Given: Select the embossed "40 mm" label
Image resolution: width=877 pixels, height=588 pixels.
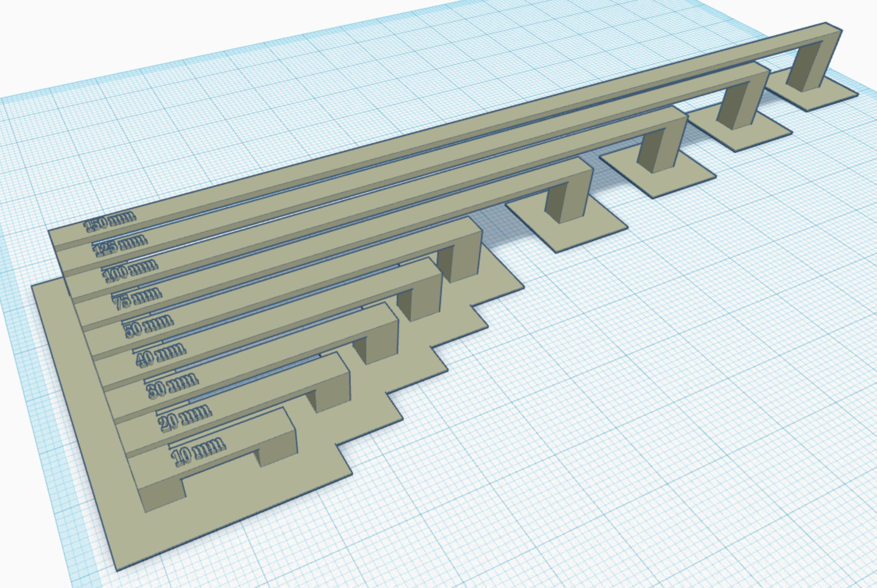Looking at the screenshot, I should [160, 355].
